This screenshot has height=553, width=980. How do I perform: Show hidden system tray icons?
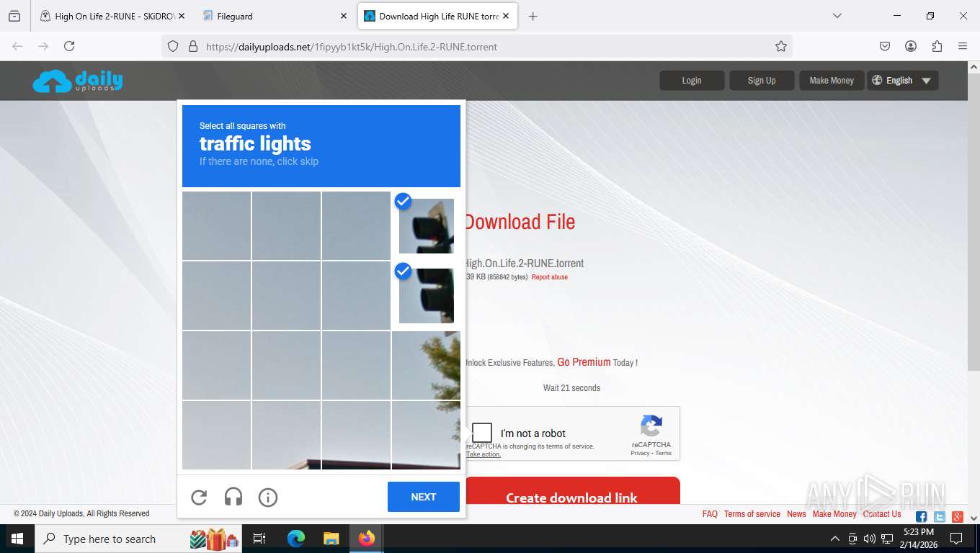coord(835,539)
